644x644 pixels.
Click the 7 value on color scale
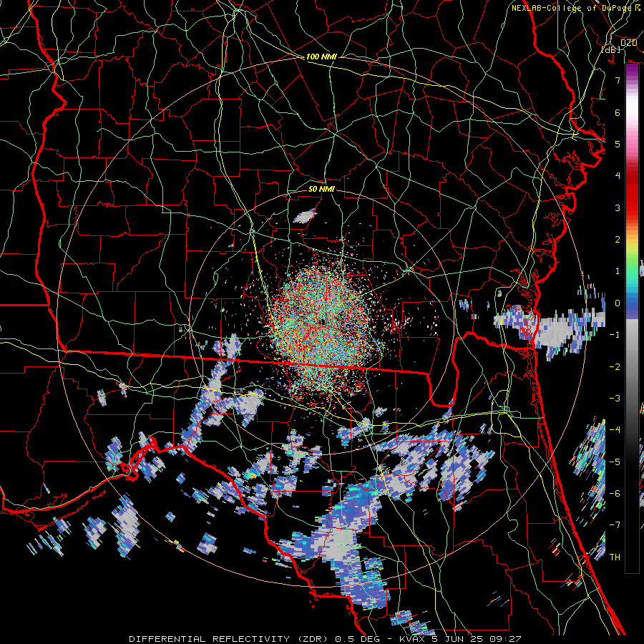tap(618, 80)
